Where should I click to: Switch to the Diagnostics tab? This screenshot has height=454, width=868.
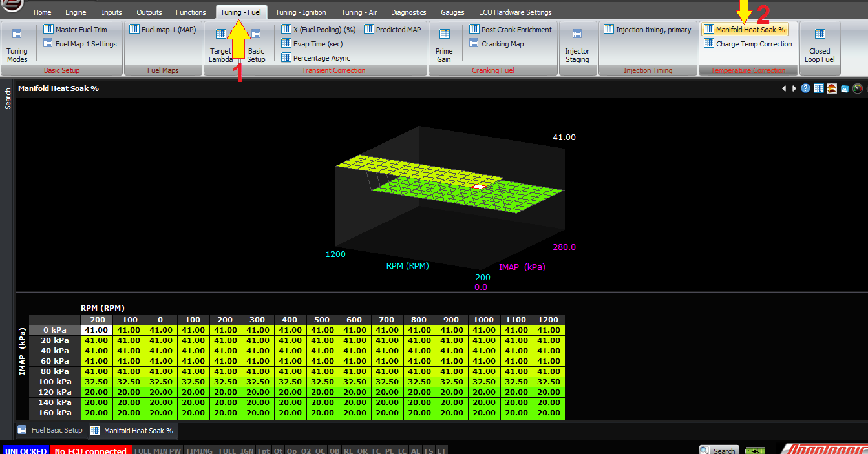(408, 12)
